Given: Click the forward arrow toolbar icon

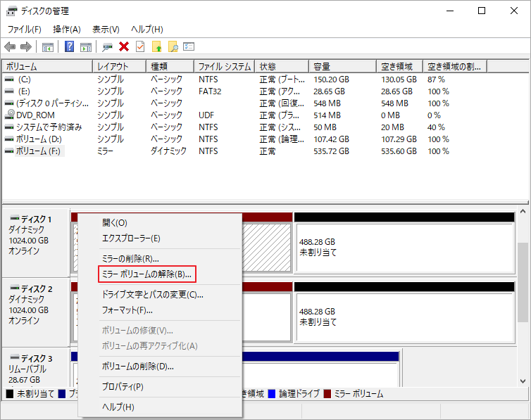Looking at the screenshot, I should tap(26, 46).
